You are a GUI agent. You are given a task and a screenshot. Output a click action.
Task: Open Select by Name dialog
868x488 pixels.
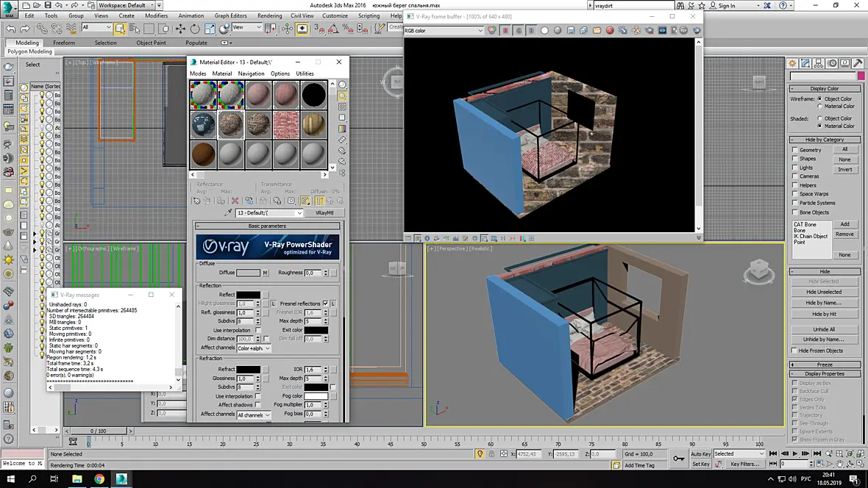(135, 29)
